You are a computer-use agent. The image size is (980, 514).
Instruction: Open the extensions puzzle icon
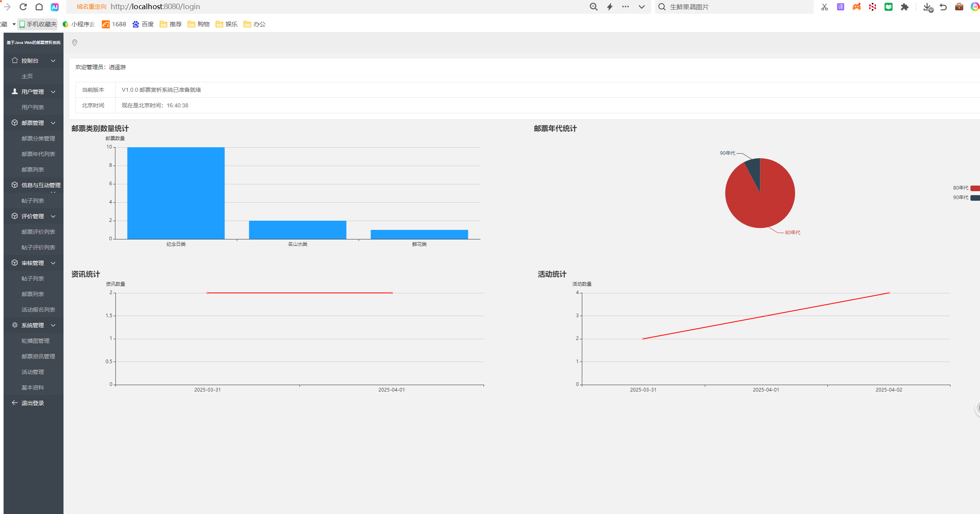905,7
